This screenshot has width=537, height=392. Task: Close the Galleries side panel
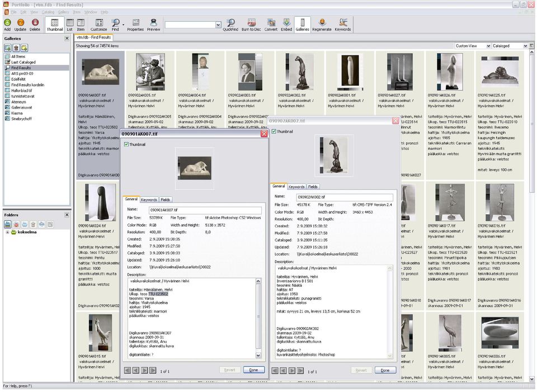tap(67, 39)
